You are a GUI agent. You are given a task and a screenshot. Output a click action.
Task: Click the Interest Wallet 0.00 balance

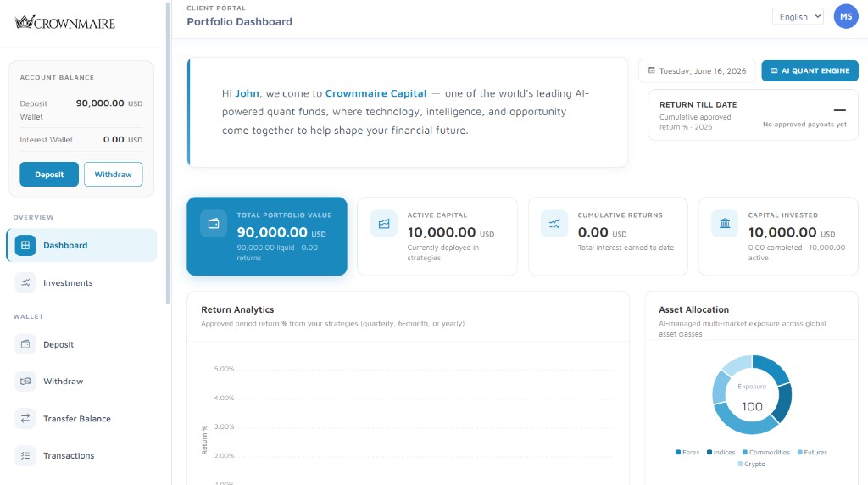(x=123, y=140)
